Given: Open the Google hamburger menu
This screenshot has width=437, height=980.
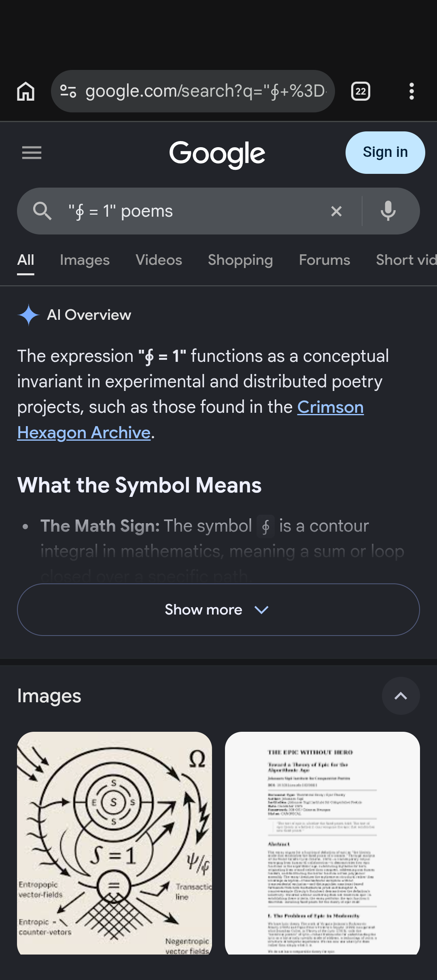Looking at the screenshot, I should (x=32, y=153).
